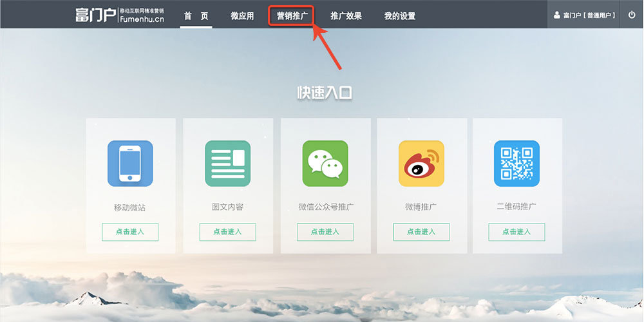The width and height of the screenshot is (644, 322).
Task: Click 点击进入 under 微博推广
Action: (x=421, y=232)
